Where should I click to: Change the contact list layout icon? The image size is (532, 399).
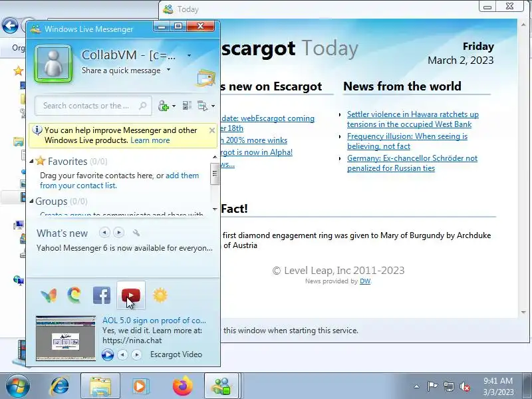(187, 106)
